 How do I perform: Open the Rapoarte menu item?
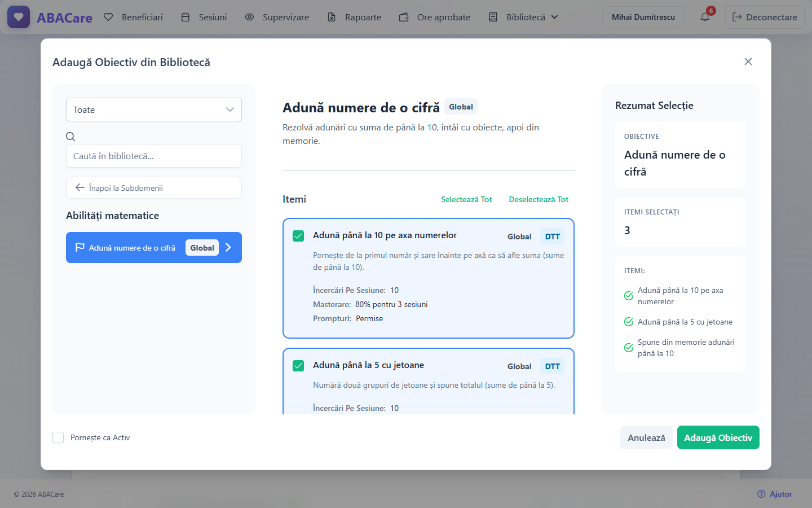(x=354, y=17)
